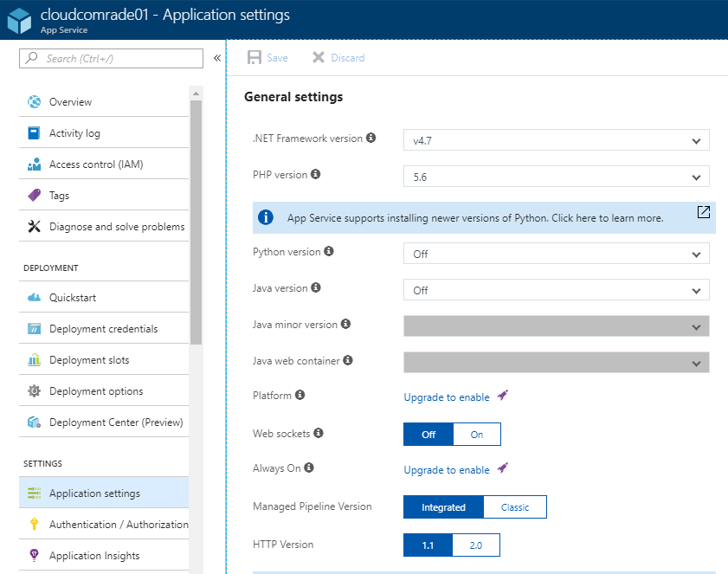
Task: Click the Deployment Center (Preview) icon
Action: 34,422
